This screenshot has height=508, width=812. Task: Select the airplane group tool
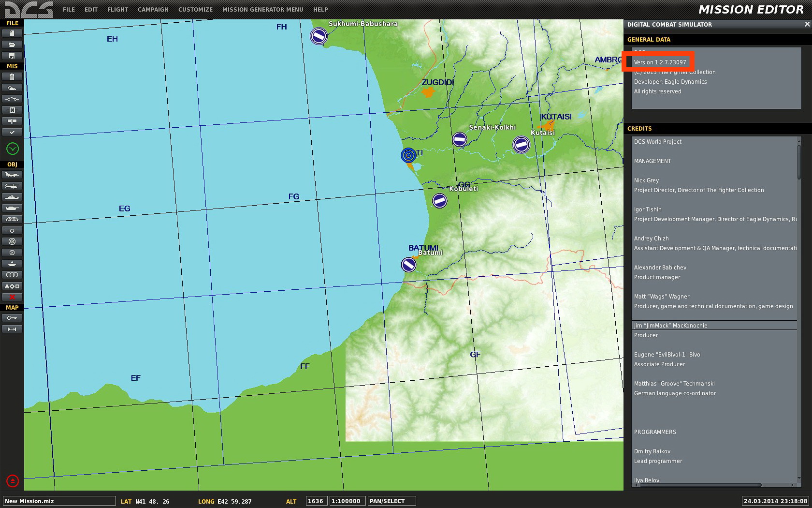pyautogui.click(x=12, y=175)
